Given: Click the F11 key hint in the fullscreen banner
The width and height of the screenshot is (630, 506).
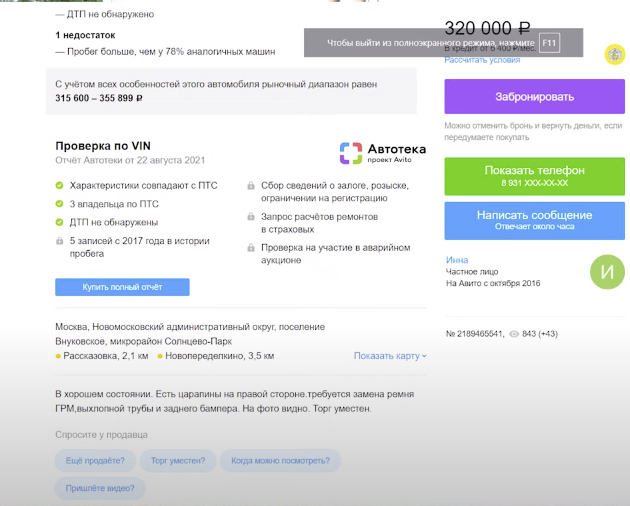Looking at the screenshot, I should [549, 43].
